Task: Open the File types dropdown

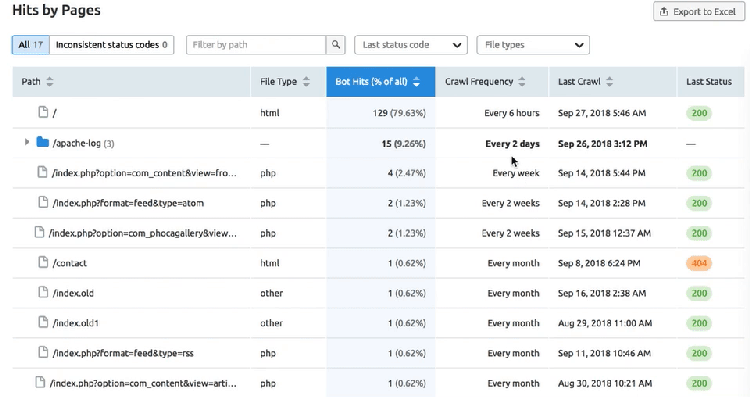Action: point(533,45)
